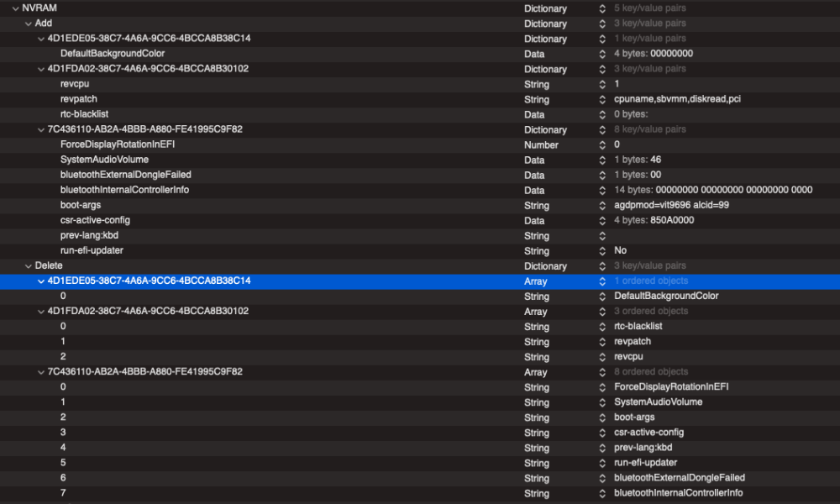
Task: Click Number type of ForceDisplayRotationInEFI row
Action: point(541,145)
